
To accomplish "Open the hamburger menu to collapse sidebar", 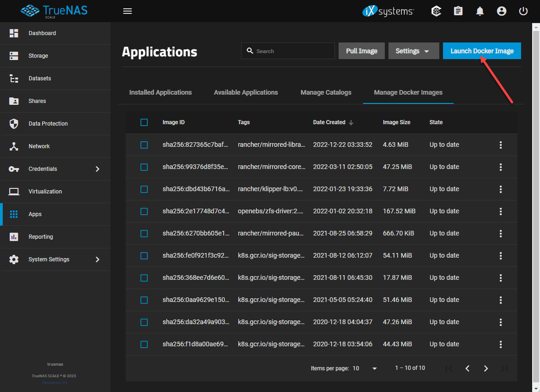I will (x=127, y=11).
